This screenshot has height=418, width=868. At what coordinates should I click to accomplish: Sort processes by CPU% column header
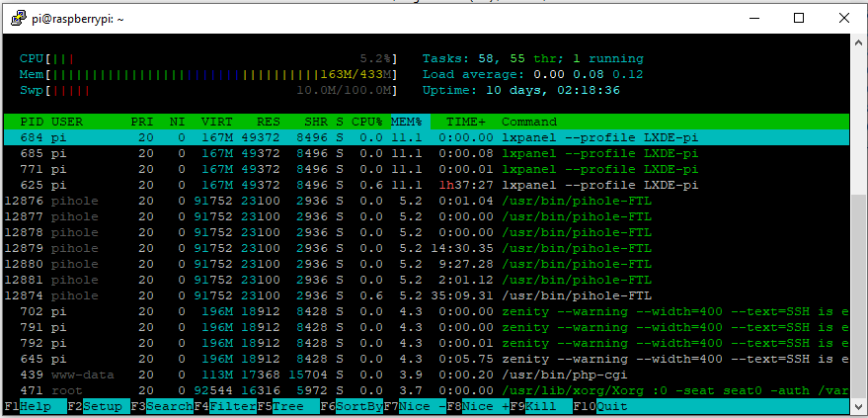(366, 121)
